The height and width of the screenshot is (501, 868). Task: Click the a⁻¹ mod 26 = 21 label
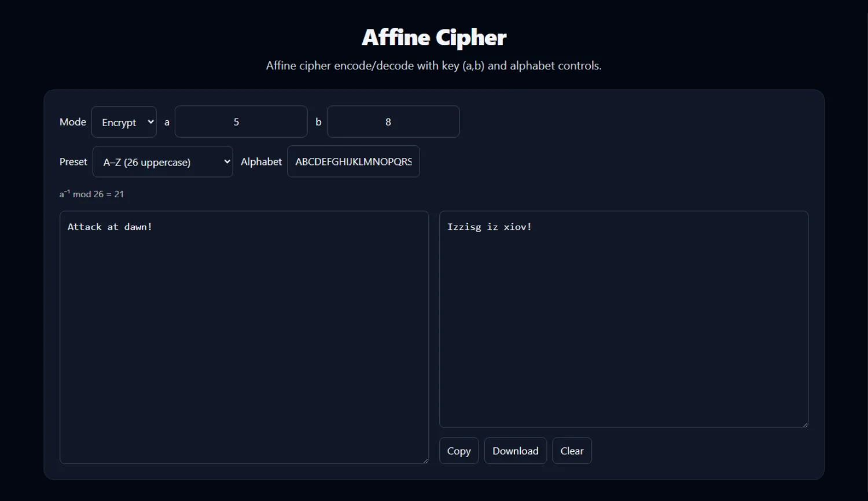(91, 194)
